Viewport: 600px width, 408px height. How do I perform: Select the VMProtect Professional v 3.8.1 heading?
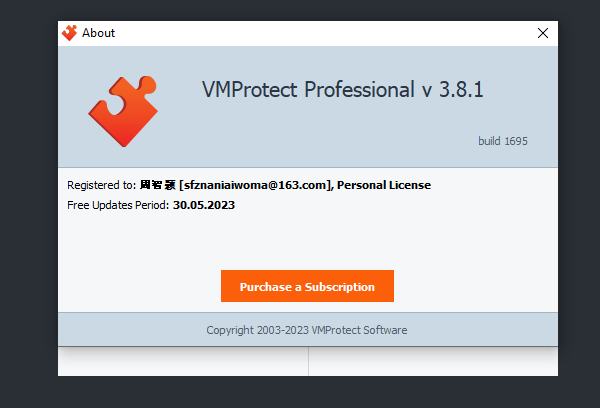[x=343, y=90]
